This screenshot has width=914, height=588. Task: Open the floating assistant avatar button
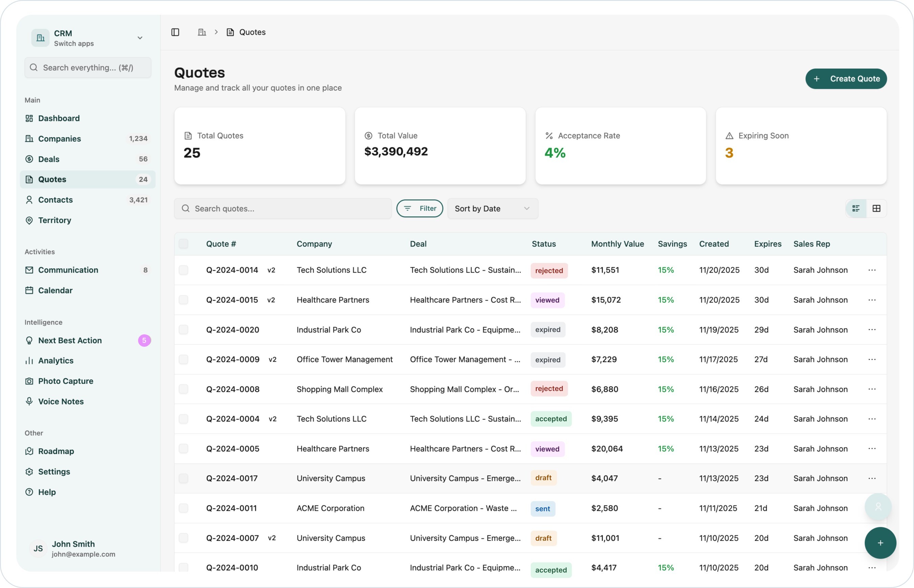click(x=878, y=507)
